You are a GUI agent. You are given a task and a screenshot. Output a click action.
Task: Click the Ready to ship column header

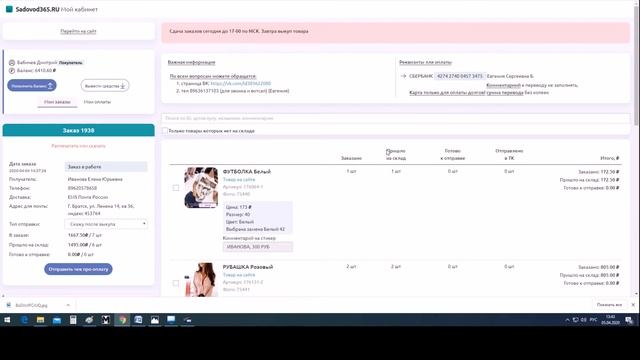point(452,154)
